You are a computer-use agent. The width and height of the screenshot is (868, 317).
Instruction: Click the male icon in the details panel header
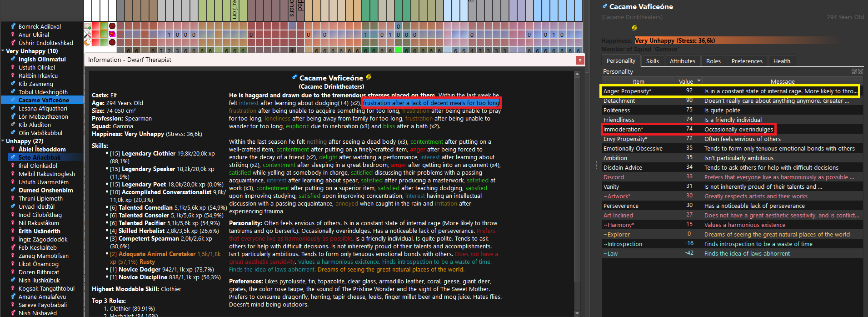604,6
